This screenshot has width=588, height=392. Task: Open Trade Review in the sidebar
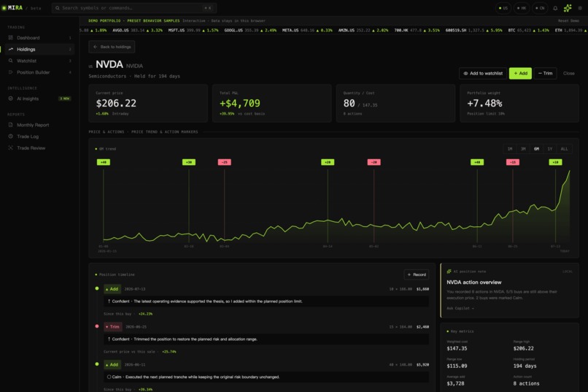(39, 147)
